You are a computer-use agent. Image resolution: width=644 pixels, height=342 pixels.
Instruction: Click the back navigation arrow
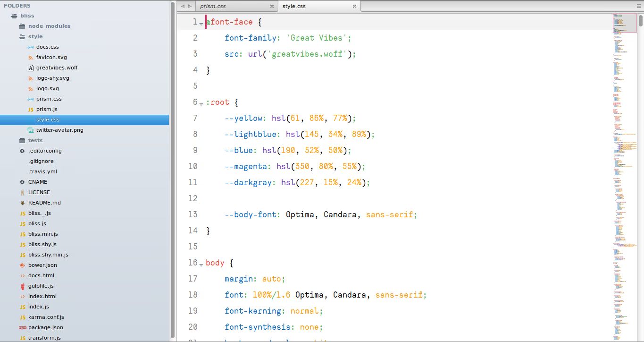[182, 6]
